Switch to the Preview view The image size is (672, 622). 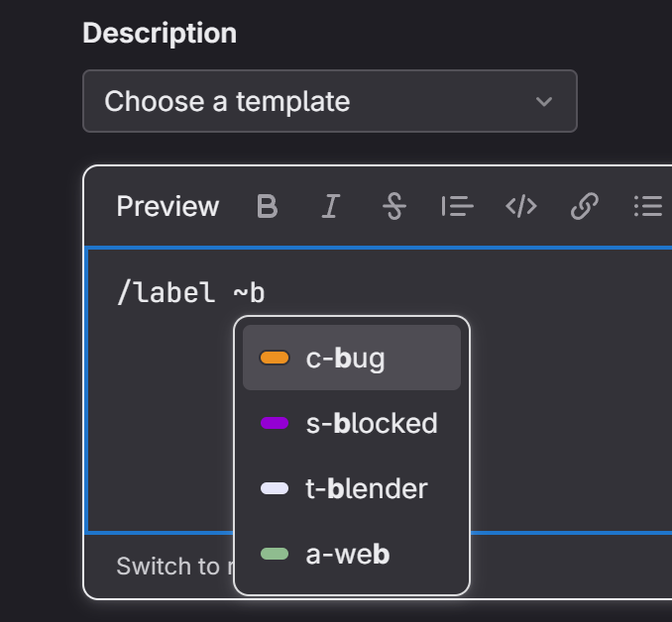(x=168, y=206)
